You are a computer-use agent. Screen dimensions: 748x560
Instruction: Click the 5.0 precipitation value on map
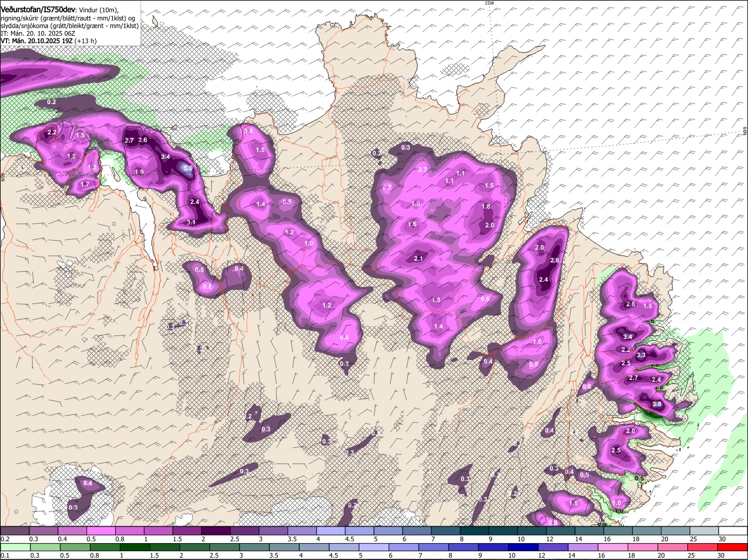[x=188, y=168]
